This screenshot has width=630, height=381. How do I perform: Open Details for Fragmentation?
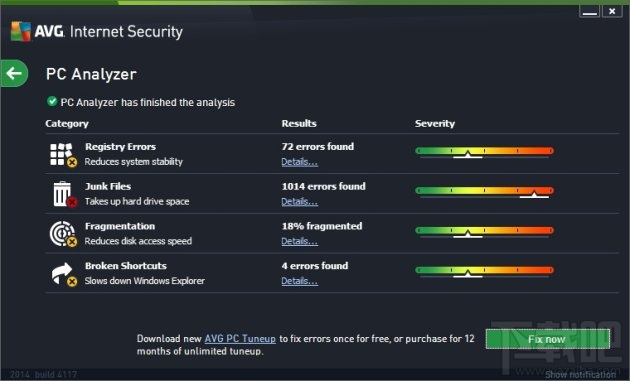pos(299,242)
